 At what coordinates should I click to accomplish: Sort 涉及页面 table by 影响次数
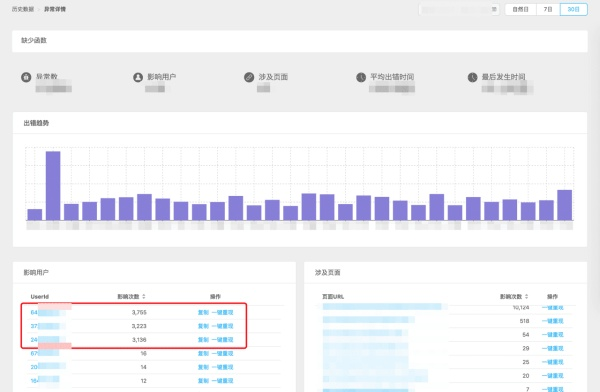coord(527,296)
